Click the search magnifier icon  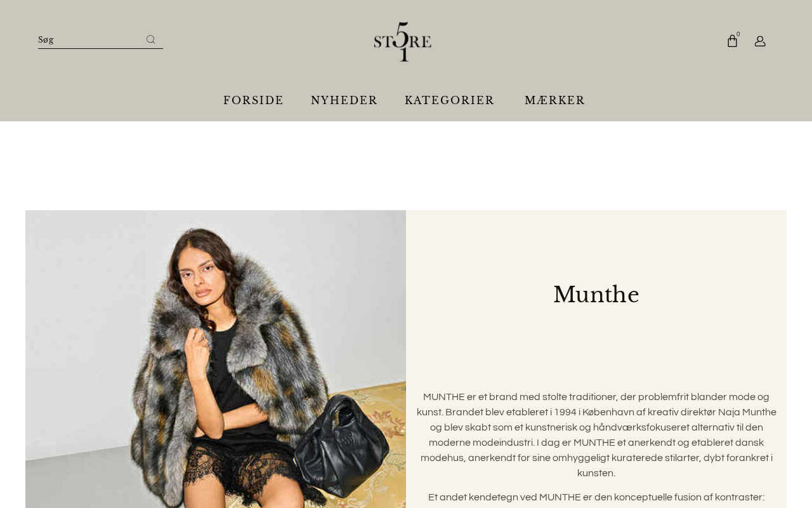pyautogui.click(x=150, y=39)
